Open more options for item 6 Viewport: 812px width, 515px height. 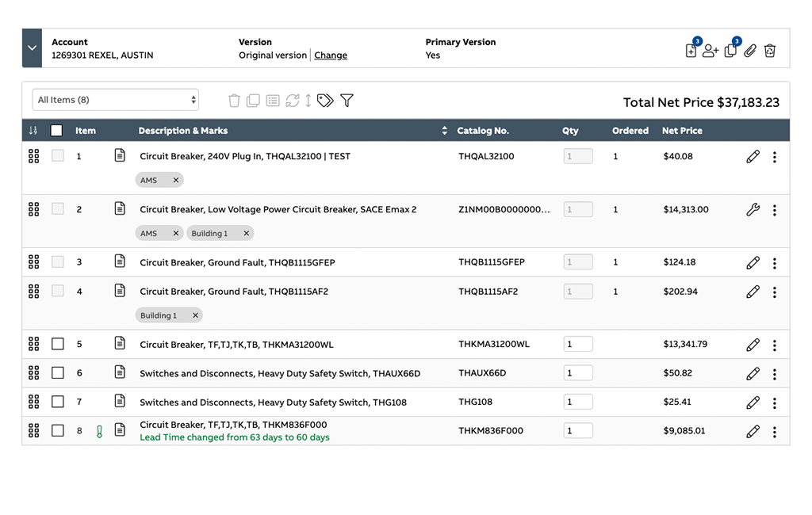[x=775, y=374]
